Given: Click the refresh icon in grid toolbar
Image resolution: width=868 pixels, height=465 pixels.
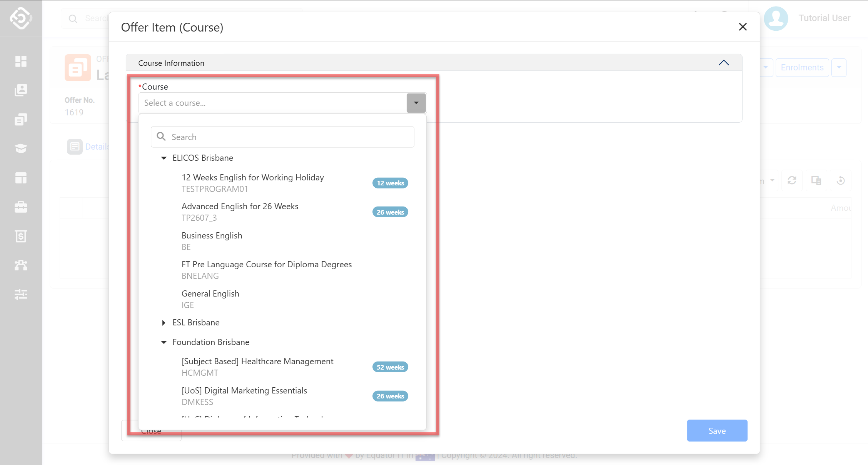Looking at the screenshot, I should (792, 180).
